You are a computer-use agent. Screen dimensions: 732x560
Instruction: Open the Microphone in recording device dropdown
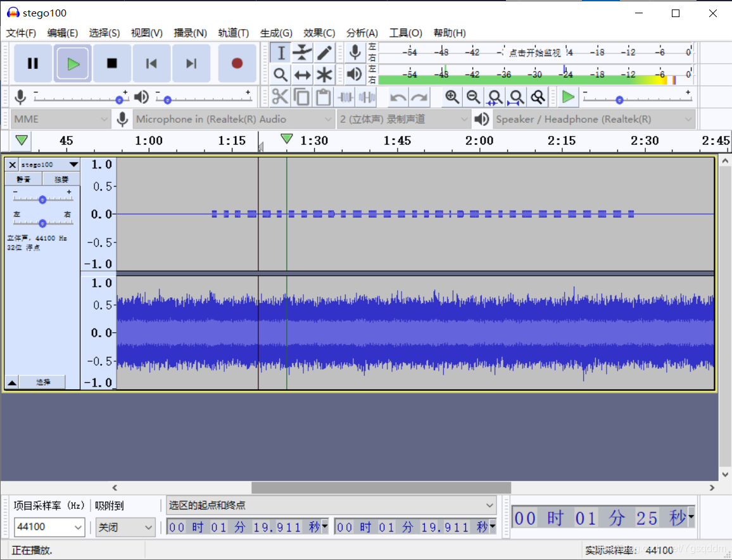[234, 120]
